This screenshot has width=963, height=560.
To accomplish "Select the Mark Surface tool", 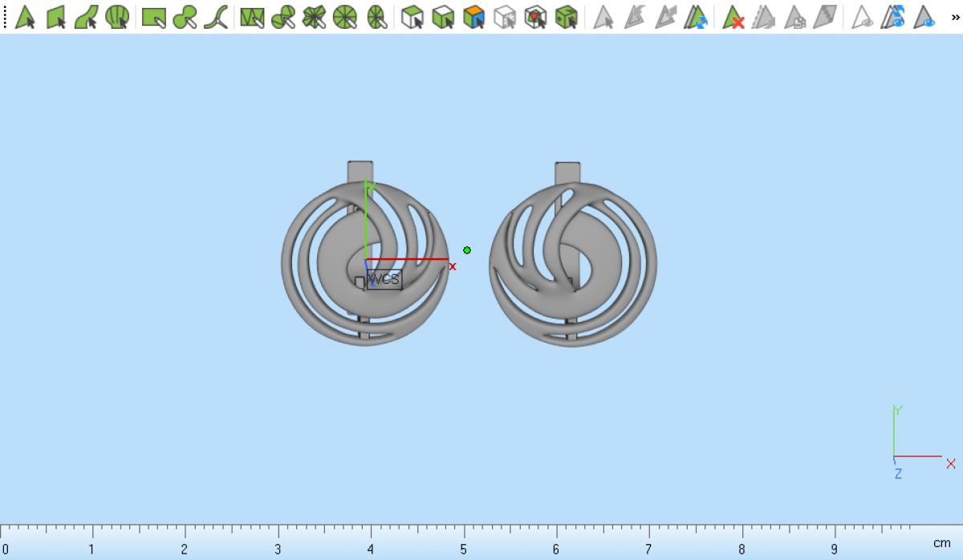I will coord(87,17).
